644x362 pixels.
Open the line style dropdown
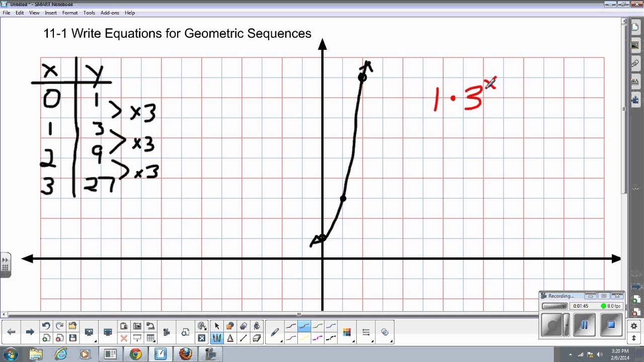(366, 332)
